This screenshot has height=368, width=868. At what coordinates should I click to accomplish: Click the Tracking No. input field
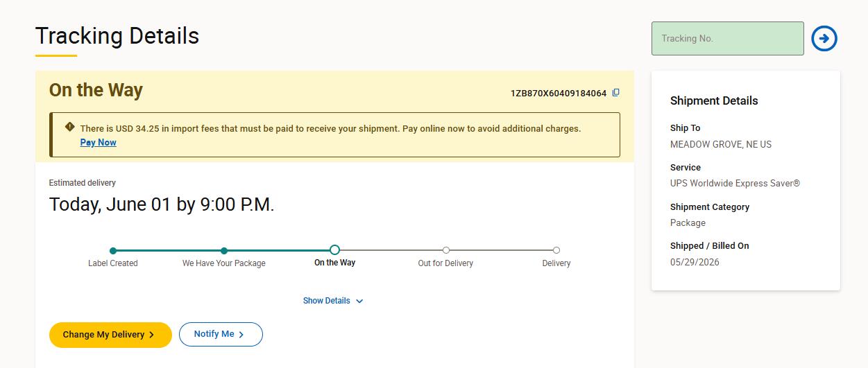pyautogui.click(x=727, y=38)
